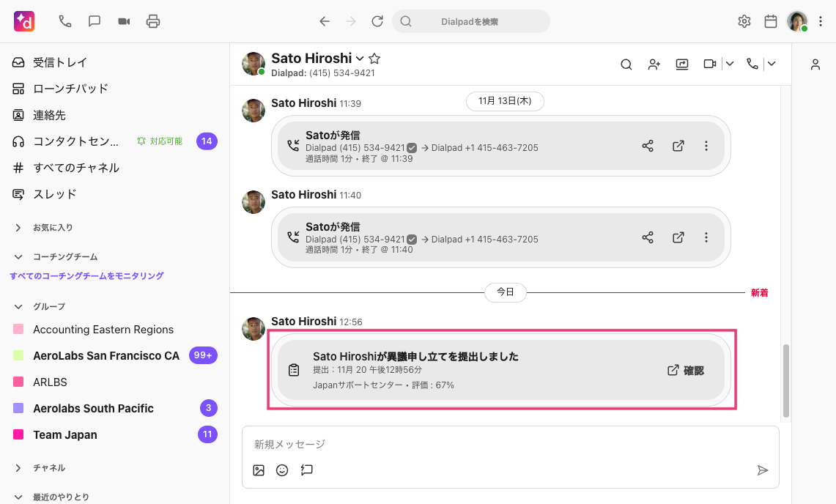Click the scorecard clipboard icon on dispute card

click(x=294, y=370)
